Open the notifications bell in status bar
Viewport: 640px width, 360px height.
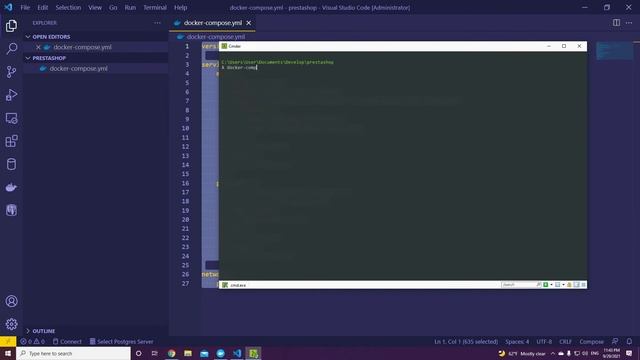coord(629,342)
